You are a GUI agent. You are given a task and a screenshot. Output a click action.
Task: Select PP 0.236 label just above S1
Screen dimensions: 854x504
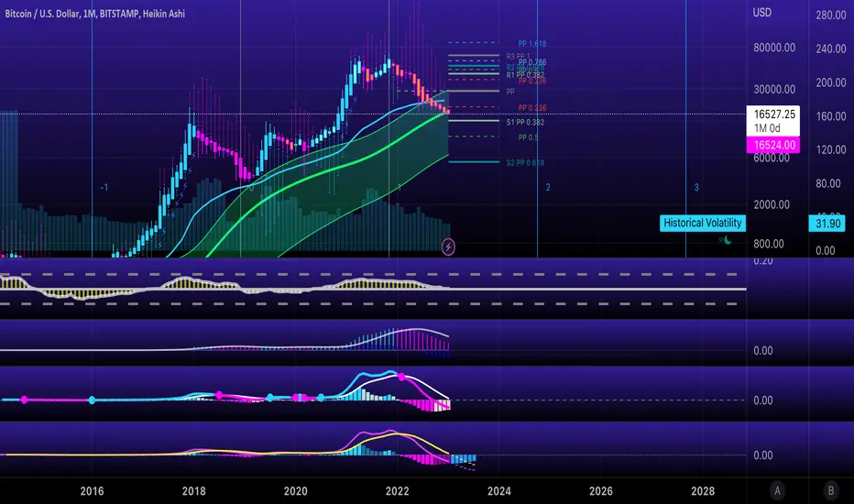pos(532,108)
